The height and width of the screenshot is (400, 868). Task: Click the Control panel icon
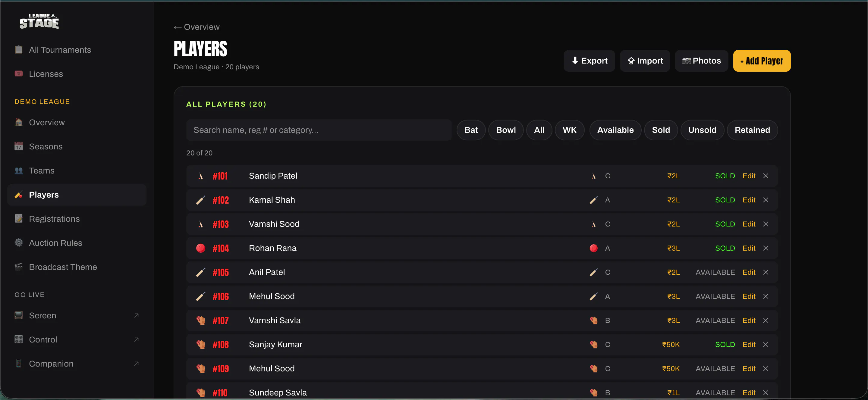coord(19,339)
